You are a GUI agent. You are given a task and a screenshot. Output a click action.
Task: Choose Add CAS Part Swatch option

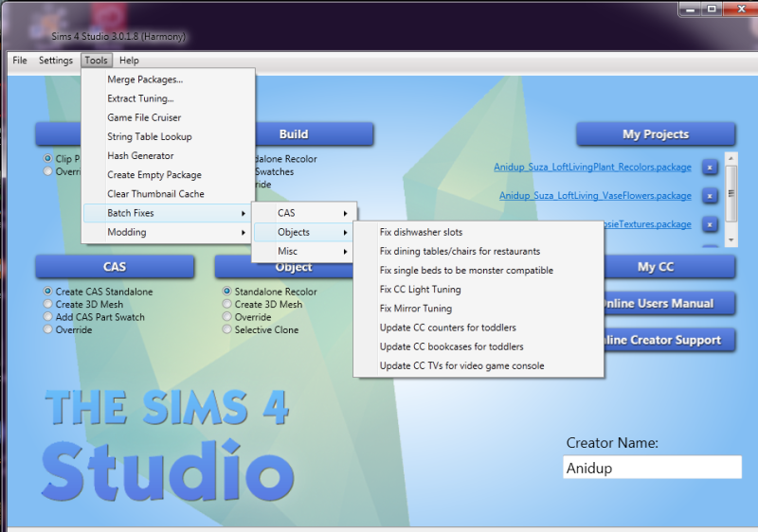pos(47,317)
